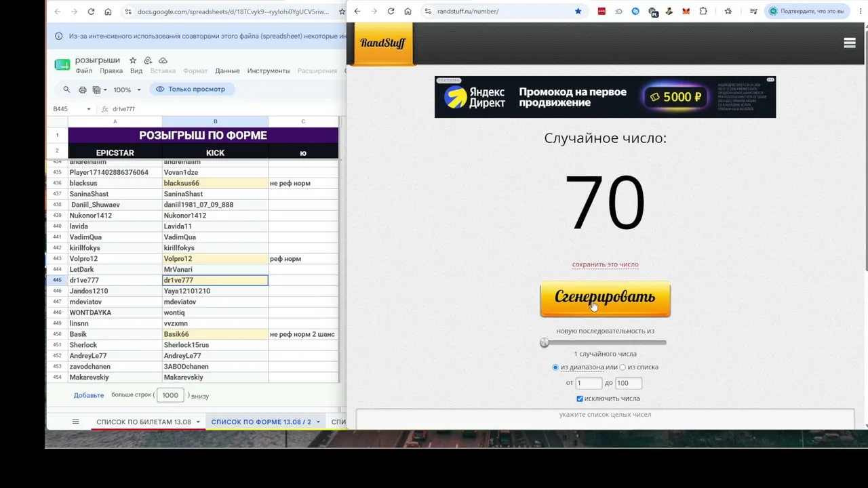The width and height of the screenshot is (868, 488).
Task: Click red extension icon in Chrome toolbar
Action: coord(601,12)
